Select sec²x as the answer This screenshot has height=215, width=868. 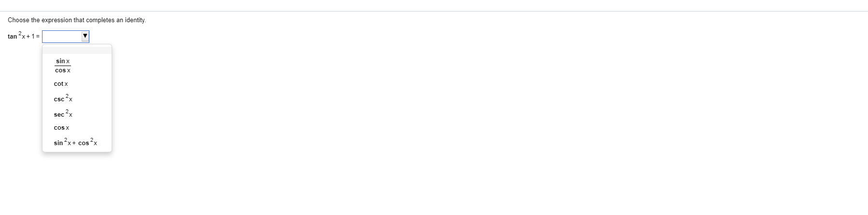click(x=63, y=114)
